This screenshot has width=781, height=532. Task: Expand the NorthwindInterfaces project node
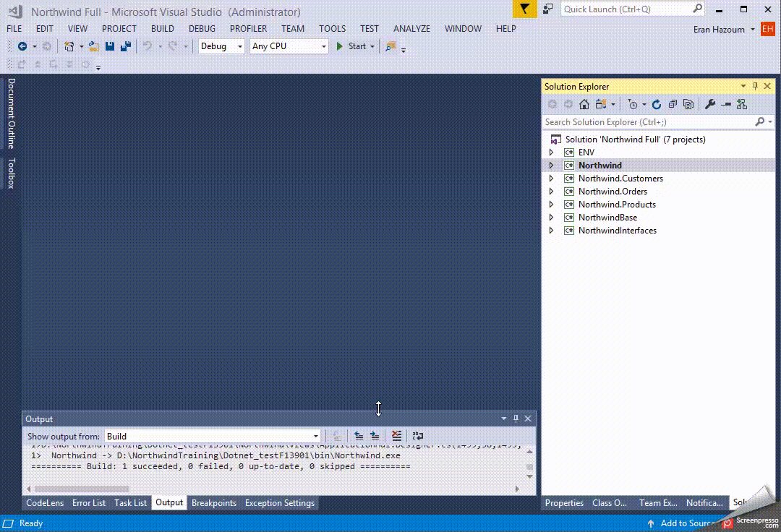(x=551, y=231)
